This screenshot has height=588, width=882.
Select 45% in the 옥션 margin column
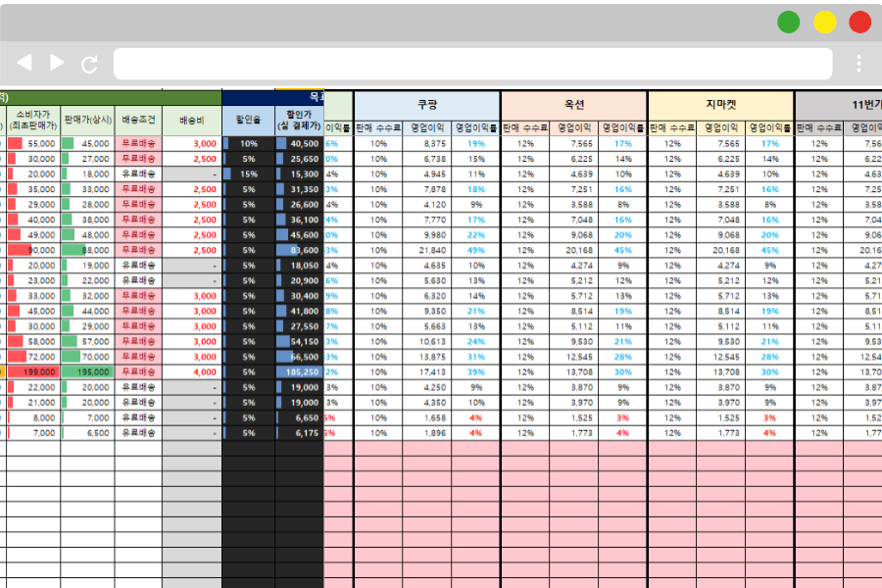pyautogui.click(x=622, y=250)
